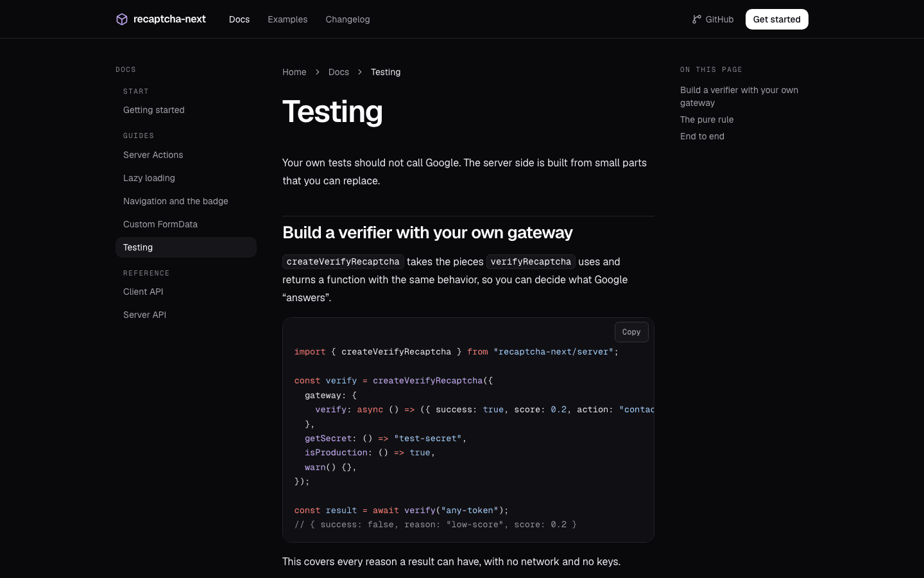Open the Server API reference
Image resolution: width=924 pixels, height=578 pixels.
[186, 315]
